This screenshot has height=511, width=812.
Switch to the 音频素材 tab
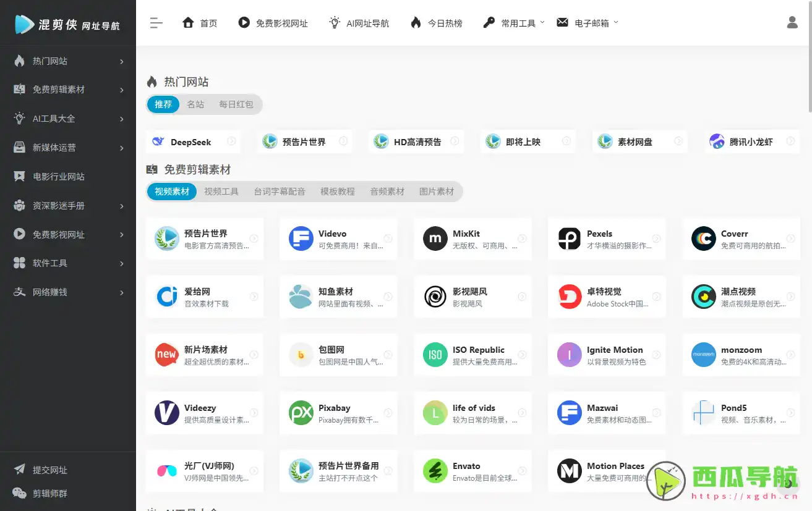pos(387,192)
